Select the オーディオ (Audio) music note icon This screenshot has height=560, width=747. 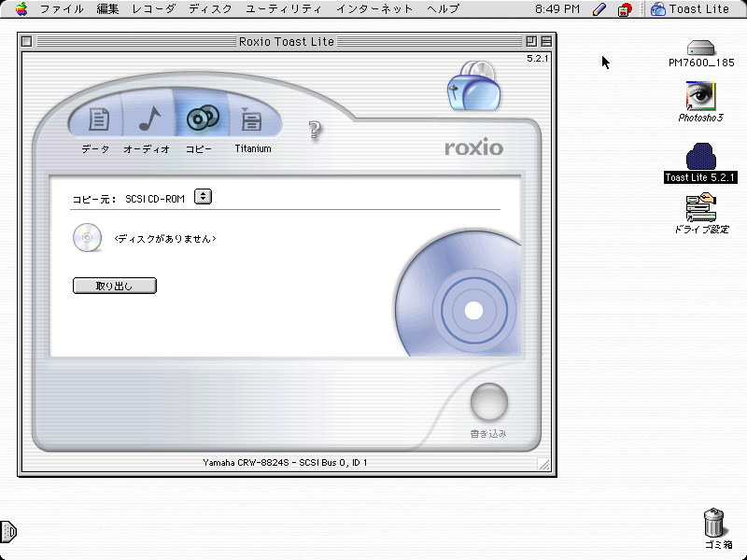[149, 119]
